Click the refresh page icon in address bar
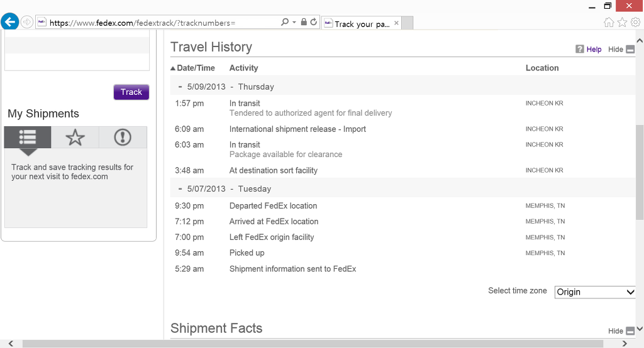This screenshot has width=644, height=348. (314, 23)
